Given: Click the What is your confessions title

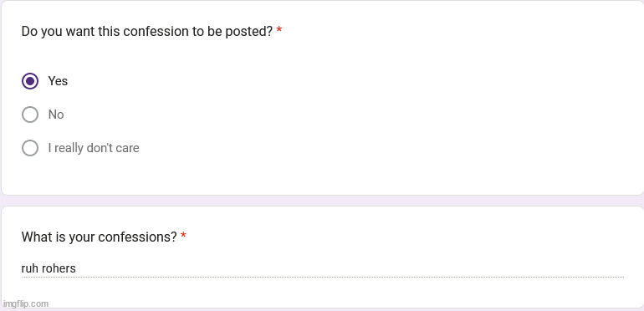Looking at the screenshot, I should tap(99, 237).
